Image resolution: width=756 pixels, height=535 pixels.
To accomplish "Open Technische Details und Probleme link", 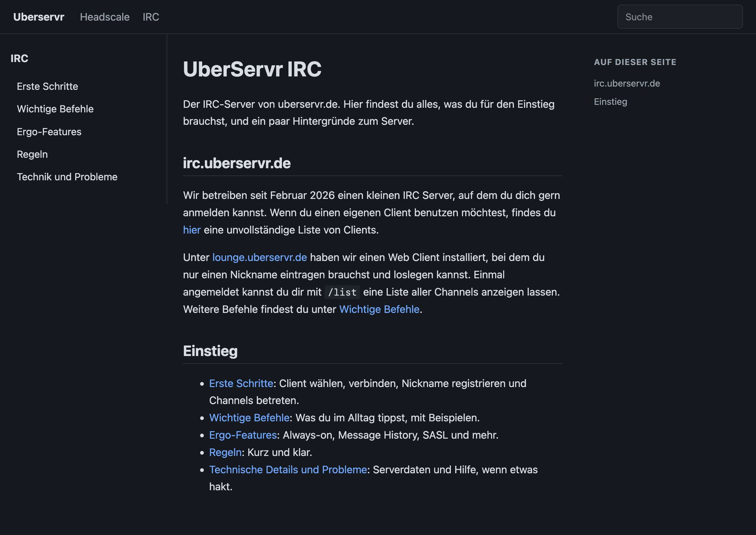I will 288,469.
